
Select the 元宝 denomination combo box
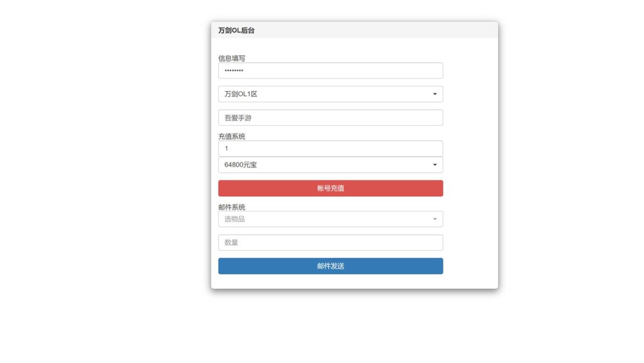pyautogui.click(x=330, y=164)
